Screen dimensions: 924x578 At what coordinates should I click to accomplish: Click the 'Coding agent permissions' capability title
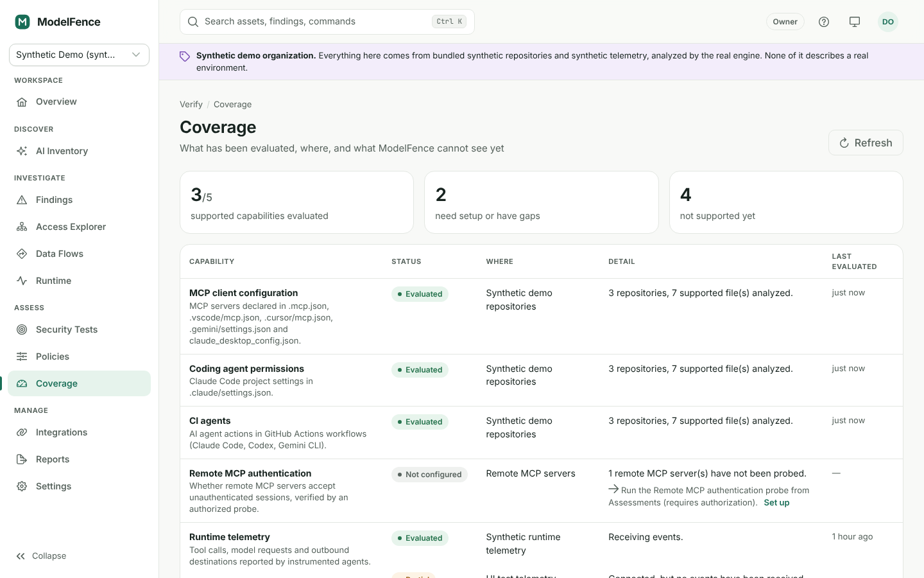(x=246, y=369)
